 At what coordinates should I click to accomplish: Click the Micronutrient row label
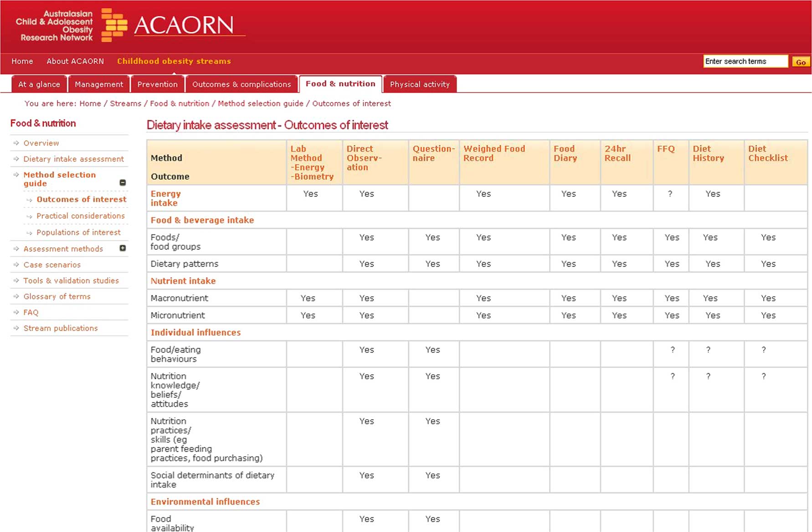[178, 315]
